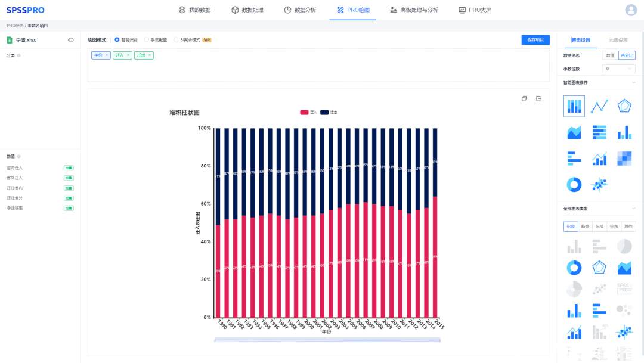Select the 手动配置 radio option
644x363 pixels.
(147, 40)
